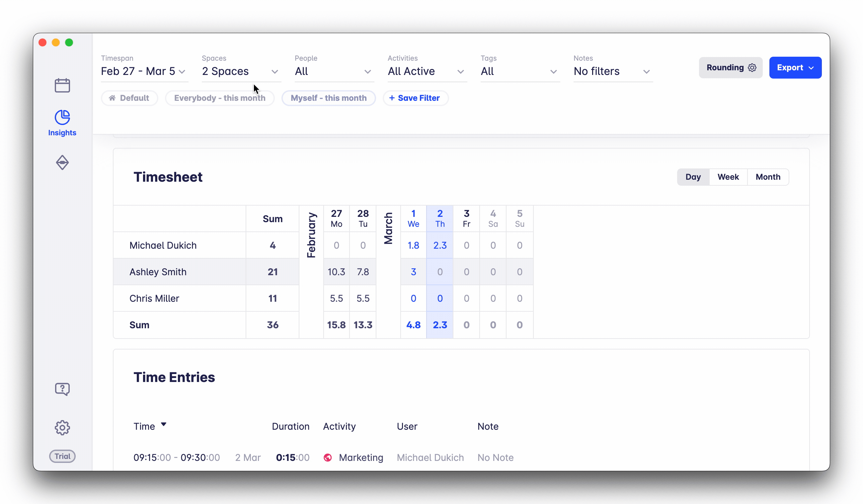863x504 pixels.
Task: Open settings gear in sidebar
Action: point(62,427)
